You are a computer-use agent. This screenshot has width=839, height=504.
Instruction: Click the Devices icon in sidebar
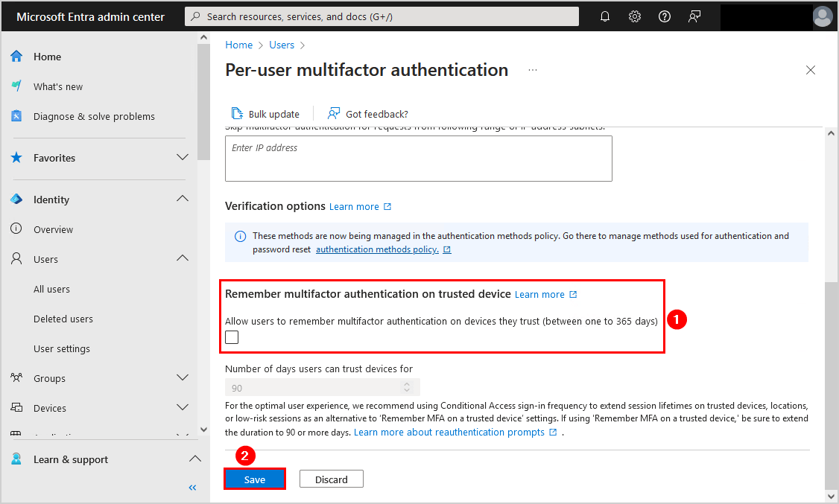coord(16,408)
